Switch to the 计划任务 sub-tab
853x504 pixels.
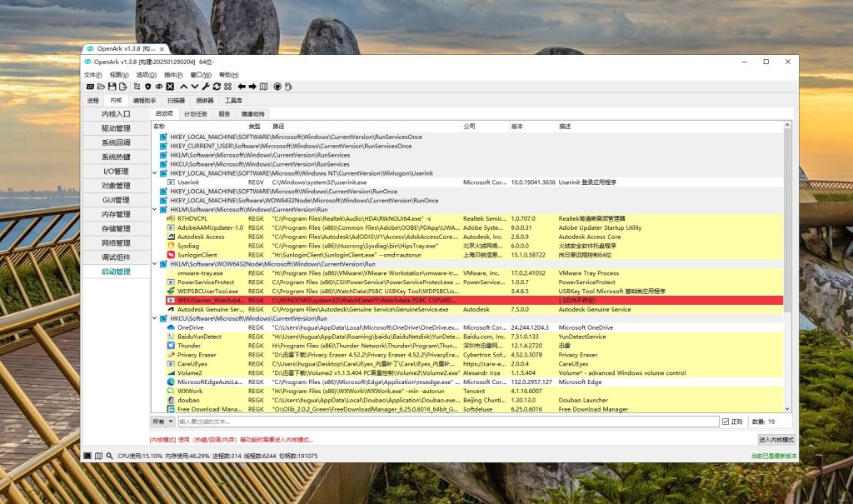[x=195, y=114]
